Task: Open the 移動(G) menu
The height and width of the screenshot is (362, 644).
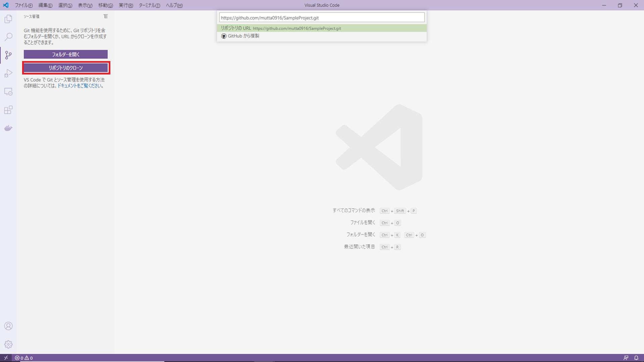Action: (x=105, y=5)
